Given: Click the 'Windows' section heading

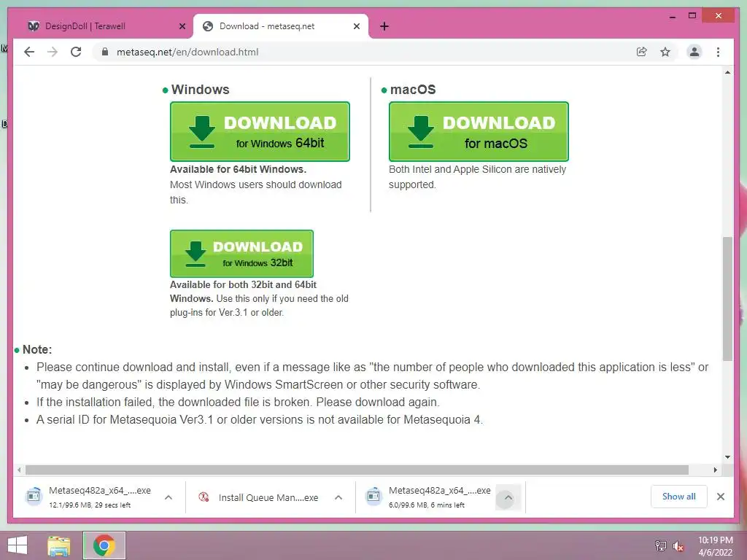Looking at the screenshot, I should tap(200, 90).
